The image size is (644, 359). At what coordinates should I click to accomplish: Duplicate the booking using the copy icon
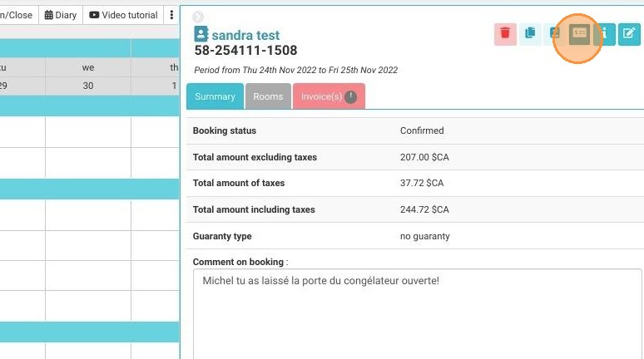click(x=530, y=34)
